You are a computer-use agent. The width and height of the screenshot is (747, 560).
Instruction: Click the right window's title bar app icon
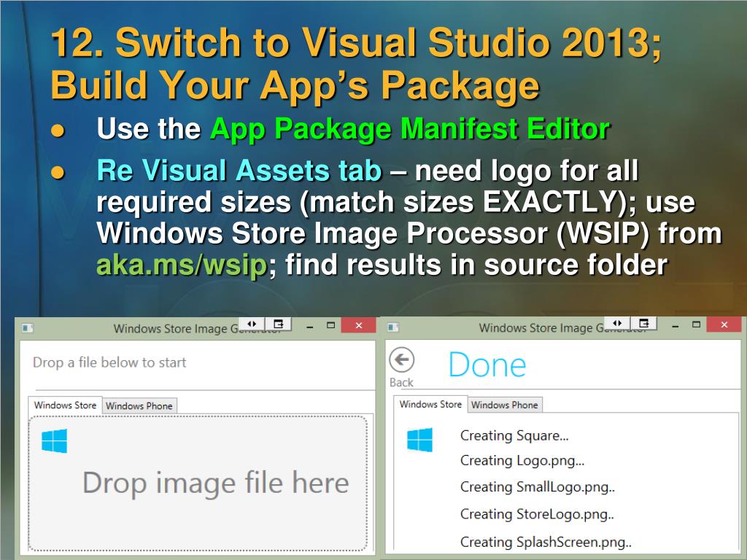tap(393, 327)
